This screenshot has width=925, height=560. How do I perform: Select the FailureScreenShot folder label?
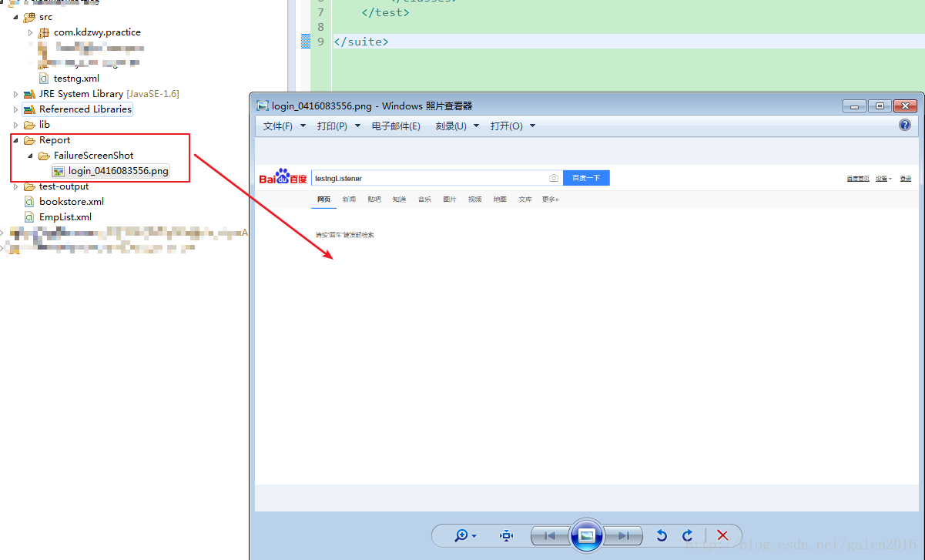94,156
